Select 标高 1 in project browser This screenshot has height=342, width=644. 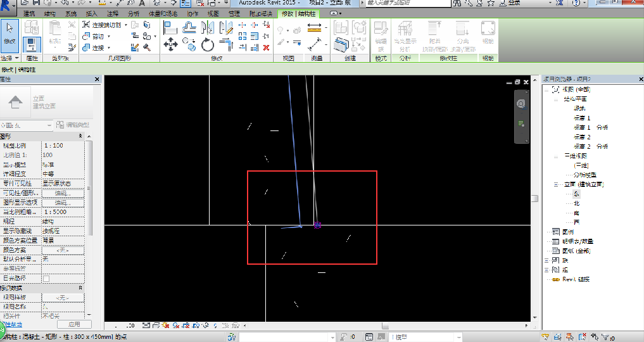[x=581, y=118]
